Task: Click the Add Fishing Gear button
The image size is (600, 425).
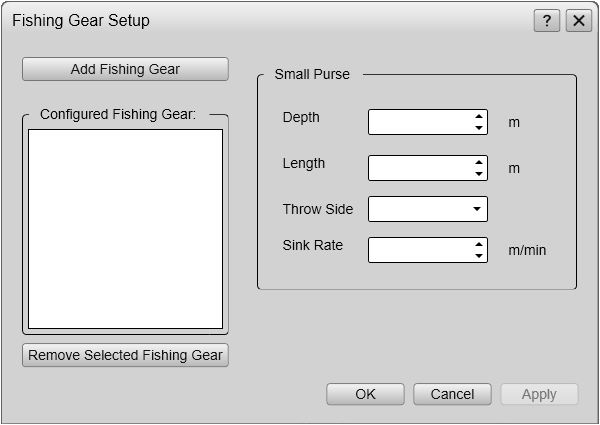Action: (x=125, y=69)
